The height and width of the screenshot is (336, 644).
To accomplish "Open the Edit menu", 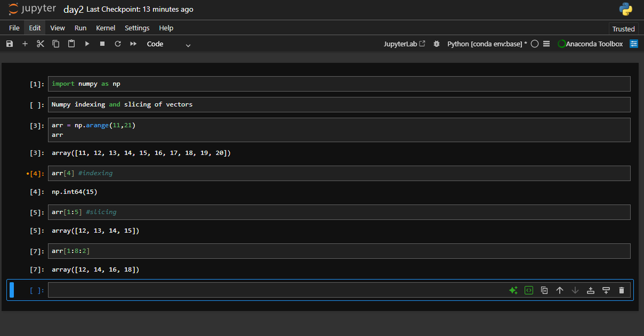I will [35, 28].
